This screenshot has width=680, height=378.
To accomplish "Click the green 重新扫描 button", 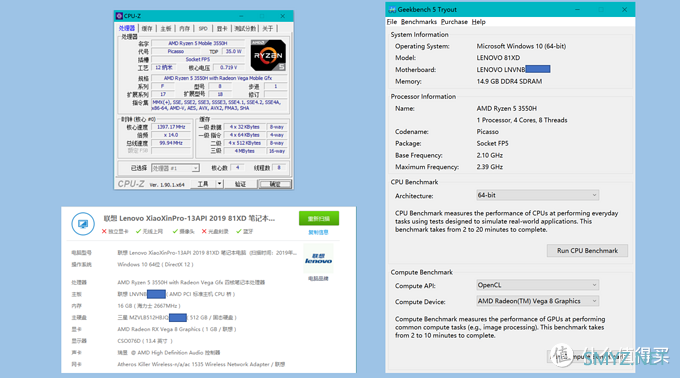I will coord(319,218).
